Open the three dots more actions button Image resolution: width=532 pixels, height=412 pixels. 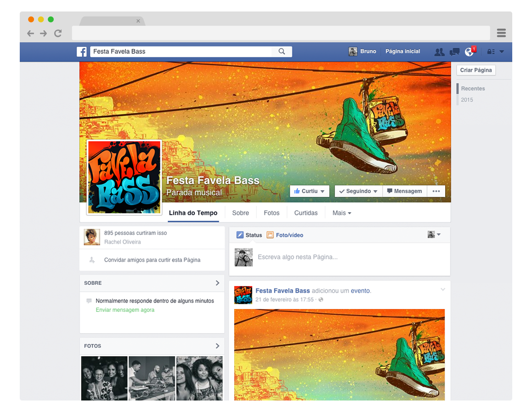tap(436, 191)
